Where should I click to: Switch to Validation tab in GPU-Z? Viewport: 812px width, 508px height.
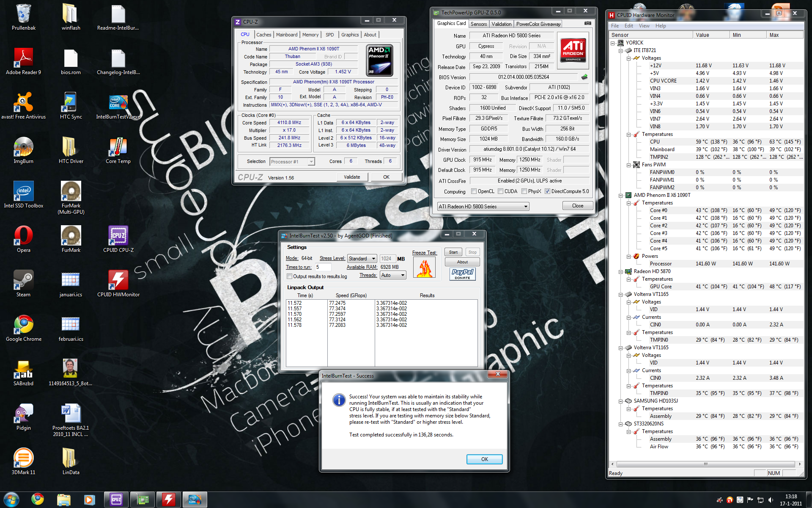(x=502, y=24)
